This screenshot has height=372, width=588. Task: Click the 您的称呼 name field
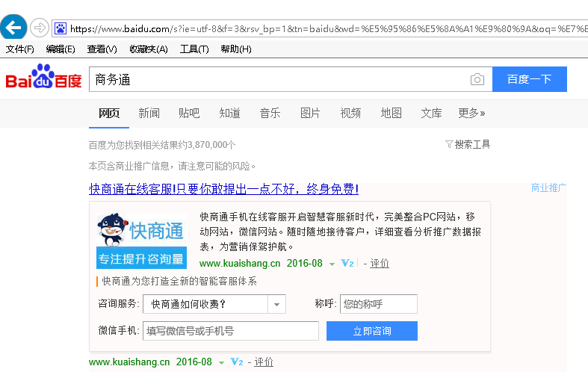(378, 304)
